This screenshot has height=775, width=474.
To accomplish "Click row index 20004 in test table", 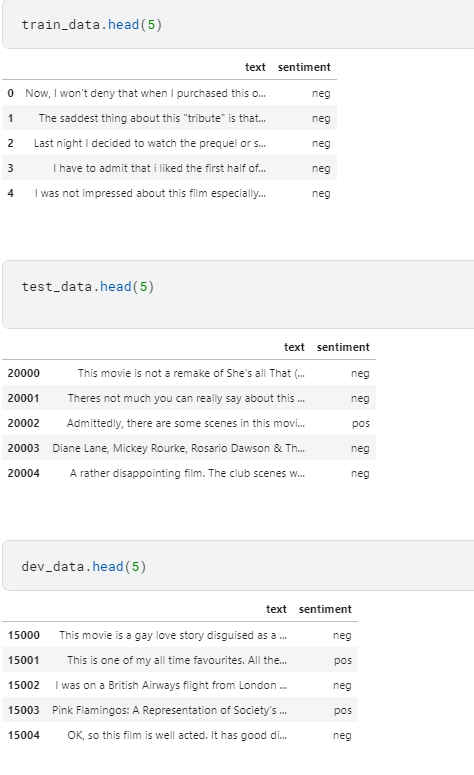I will click(23, 473).
